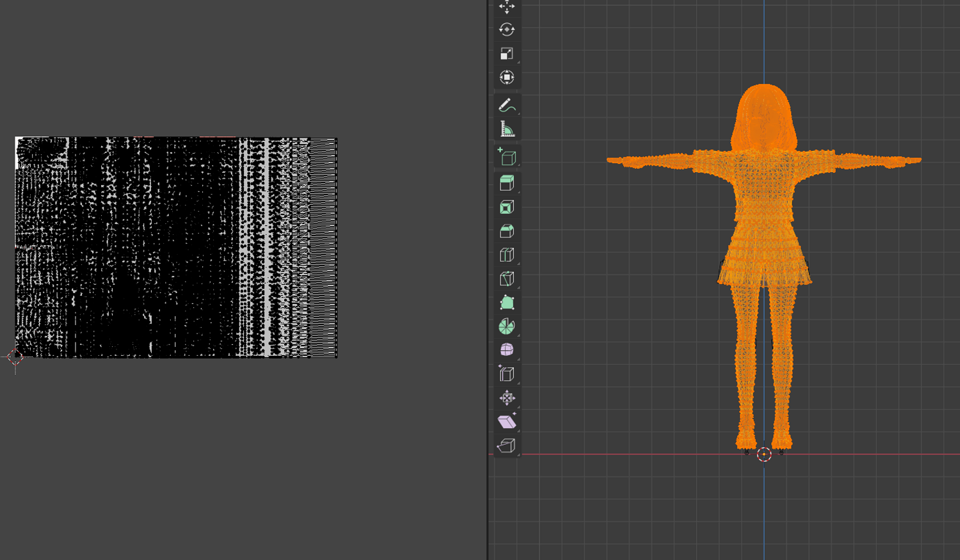Activate the Shear tool

(x=506, y=422)
